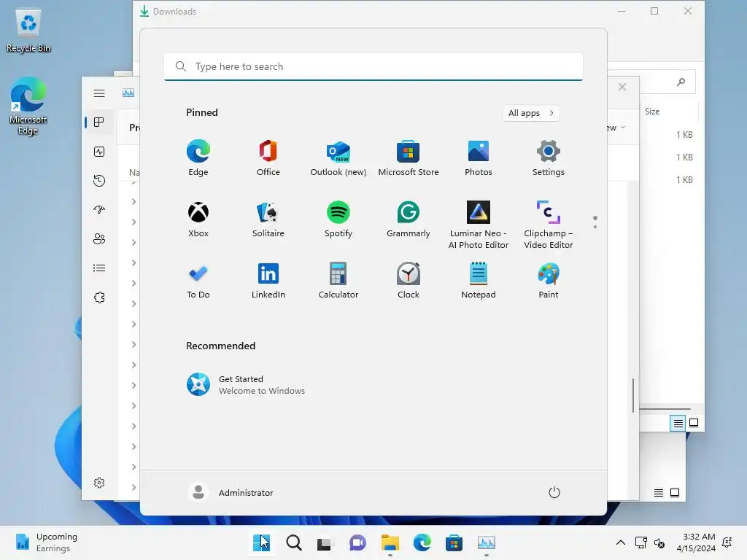Open Task Manager Services tab
Screen dimensions: 747x560
point(99,297)
